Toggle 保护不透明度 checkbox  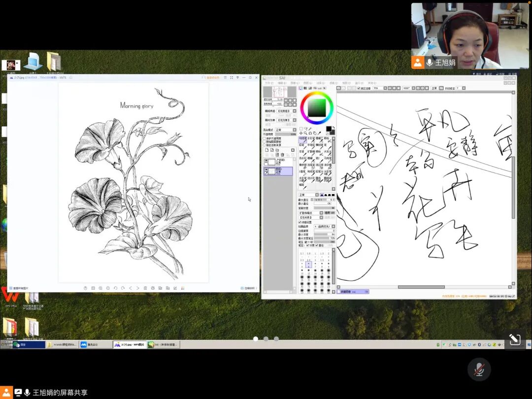coord(265,138)
